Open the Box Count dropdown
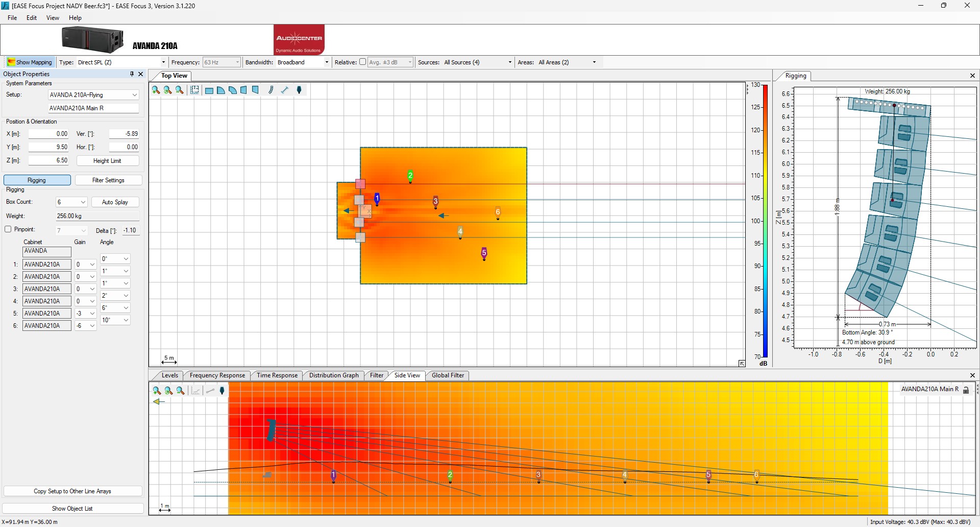980x527 pixels. coord(71,202)
